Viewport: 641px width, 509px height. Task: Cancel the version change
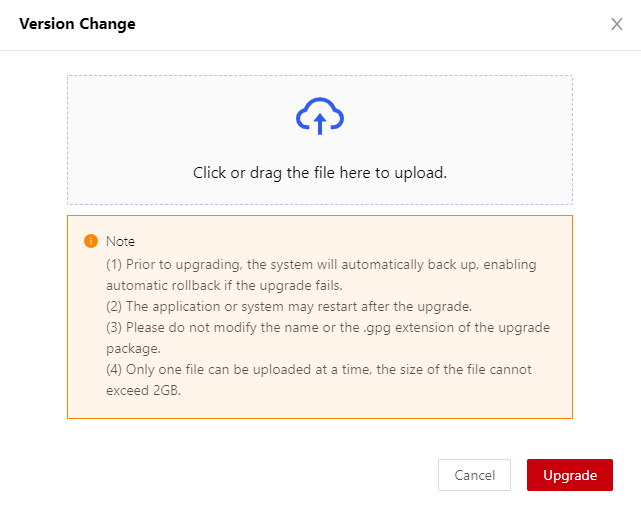(474, 475)
